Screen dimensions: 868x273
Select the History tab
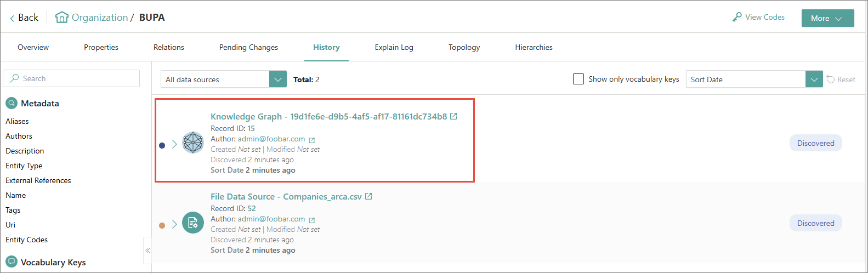(x=326, y=47)
